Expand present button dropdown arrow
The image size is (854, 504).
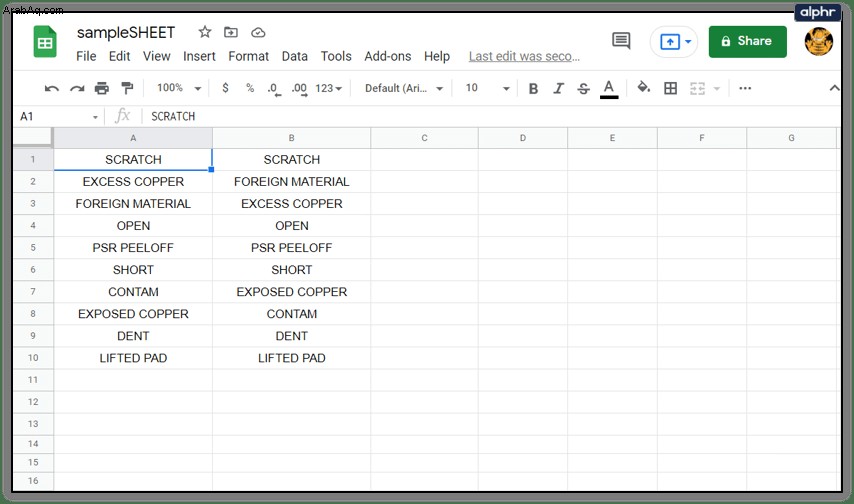point(688,41)
